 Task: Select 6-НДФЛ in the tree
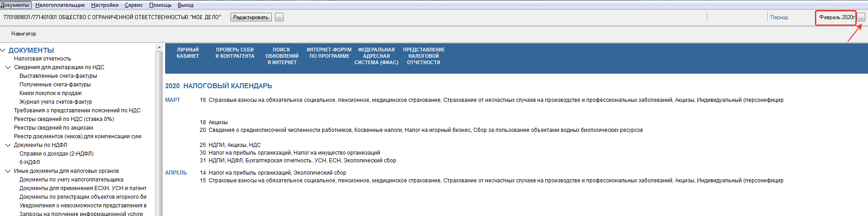pyautogui.click(x=29, y=162)
